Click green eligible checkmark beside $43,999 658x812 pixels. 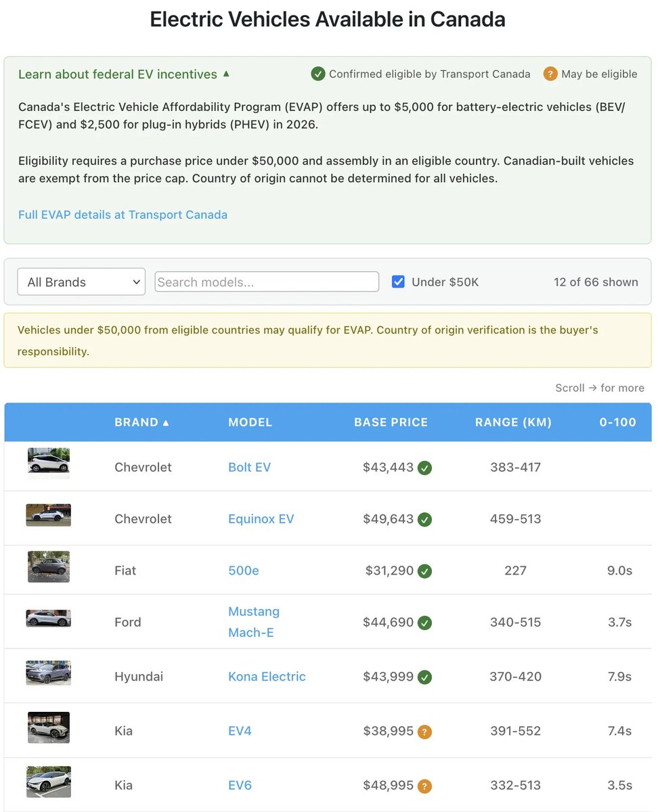click(424, 677)
